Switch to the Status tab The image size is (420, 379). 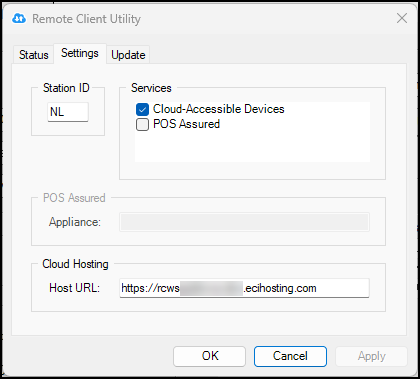(x=34, y=55)
